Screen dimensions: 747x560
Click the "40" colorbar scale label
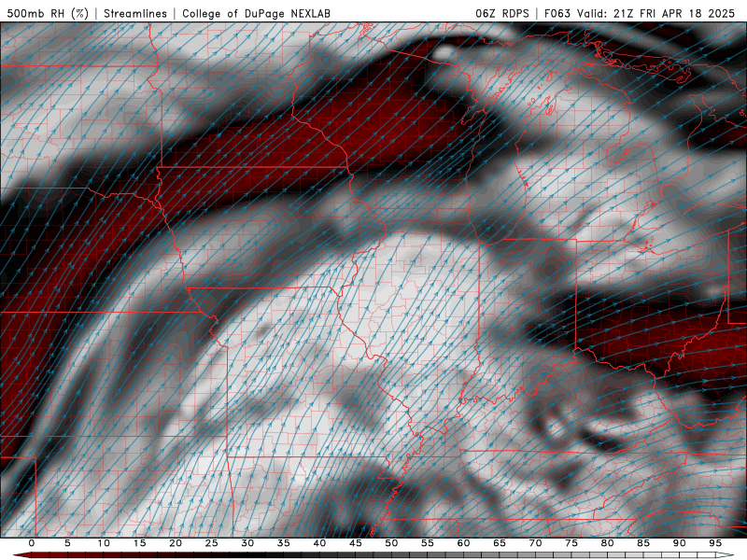(319, 543)
